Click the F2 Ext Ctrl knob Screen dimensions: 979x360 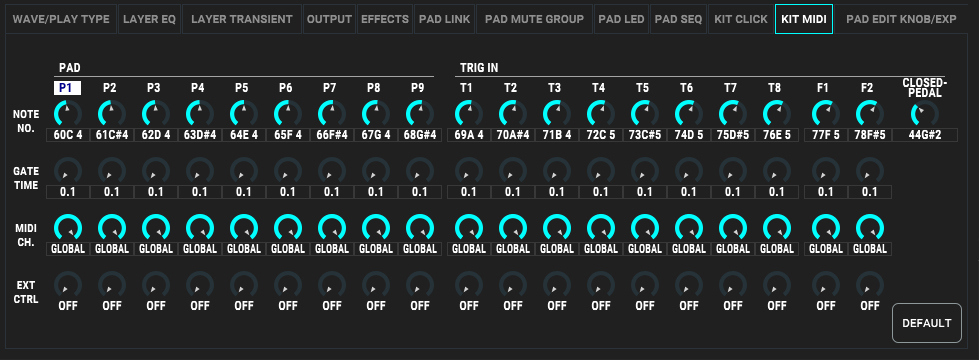click(870, 285)
